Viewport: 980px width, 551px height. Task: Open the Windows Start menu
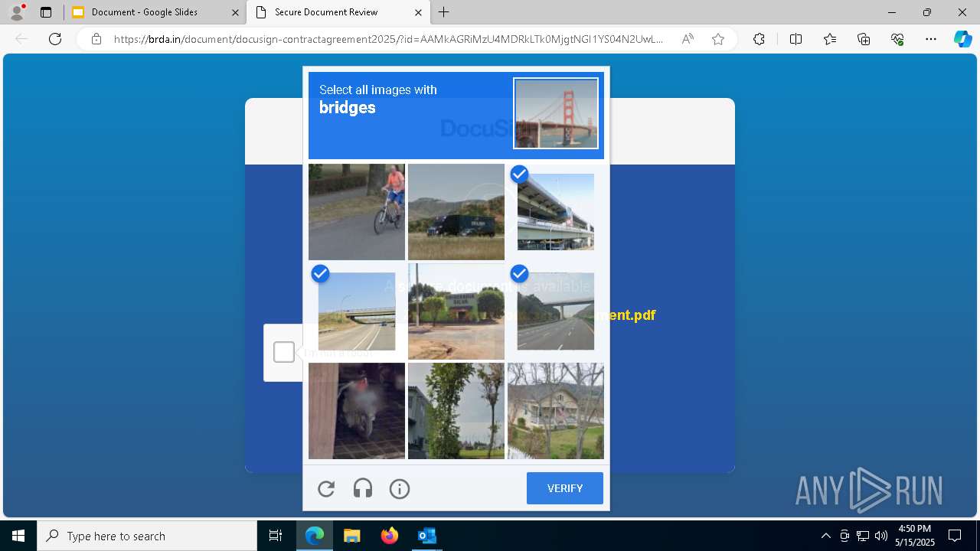18,536
